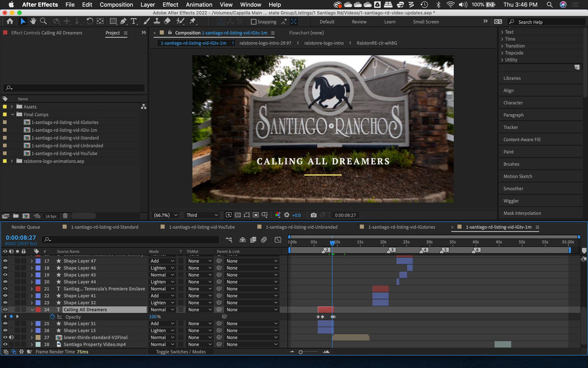588x368 pixels.
Task: Switch to the Render Queue tab
Action: tap(26, 227)
